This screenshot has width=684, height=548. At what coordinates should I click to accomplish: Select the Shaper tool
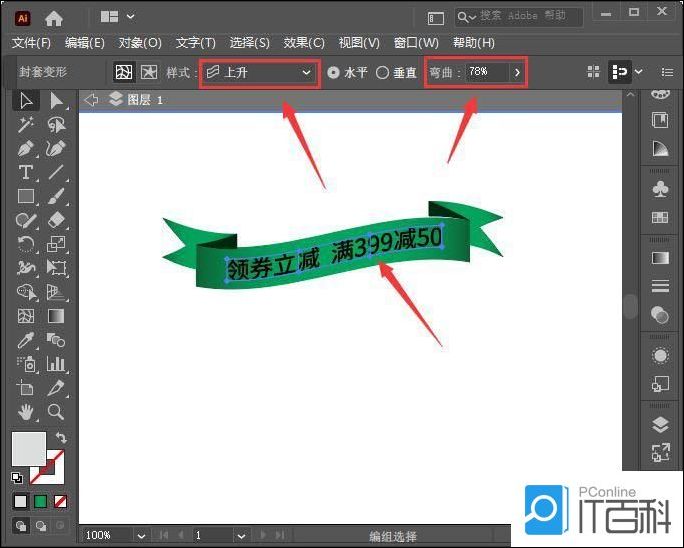tap(26, 220)
